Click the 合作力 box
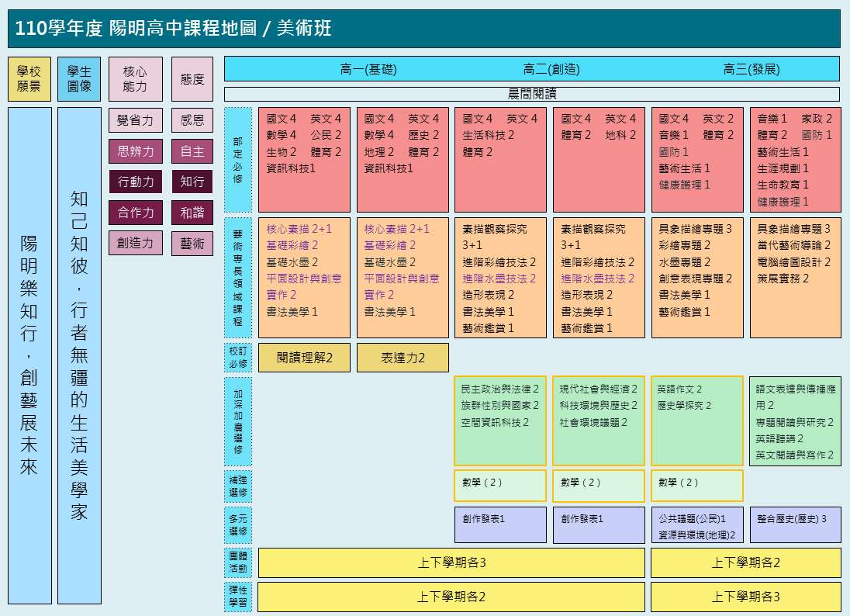Screen dimensions: 850x616 (x=135, y=213)
